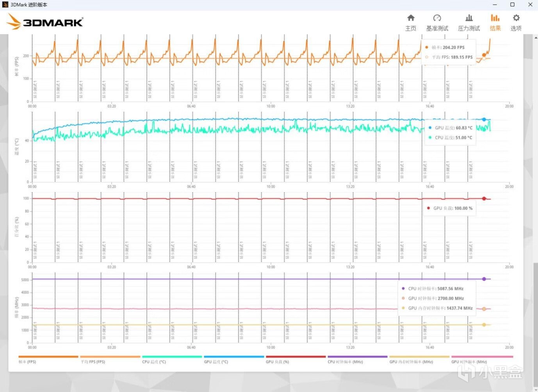Screen dimensions: 538x392
Task: Click the purple CPU clock data point marker
Action: [484, 279]
